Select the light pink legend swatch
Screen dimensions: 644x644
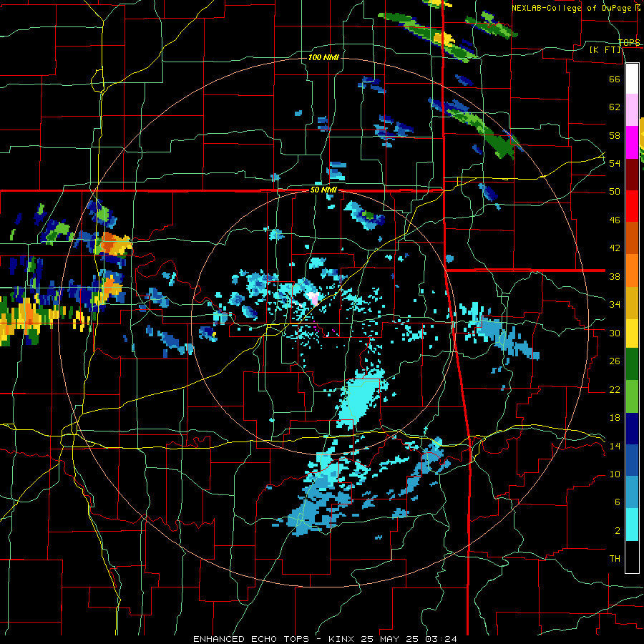click(x=632, y=110)
